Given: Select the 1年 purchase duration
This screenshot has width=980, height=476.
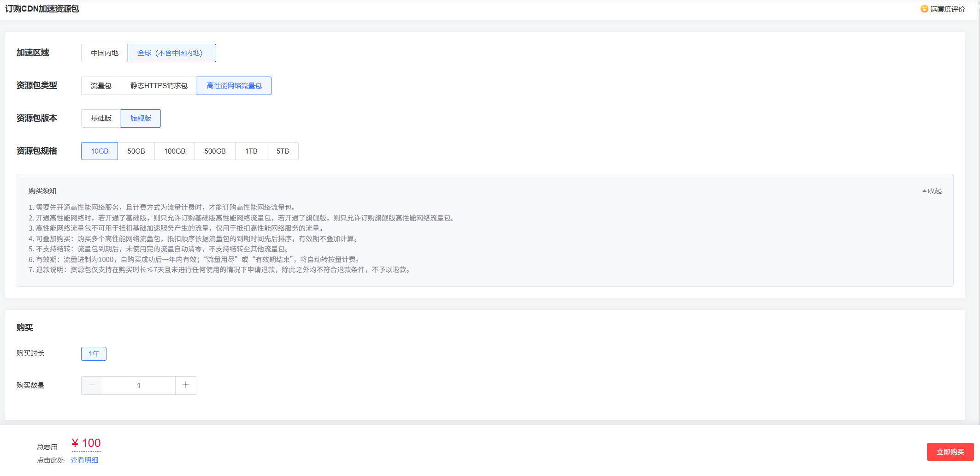Looking at the screenshot, I should pos(94,354).
